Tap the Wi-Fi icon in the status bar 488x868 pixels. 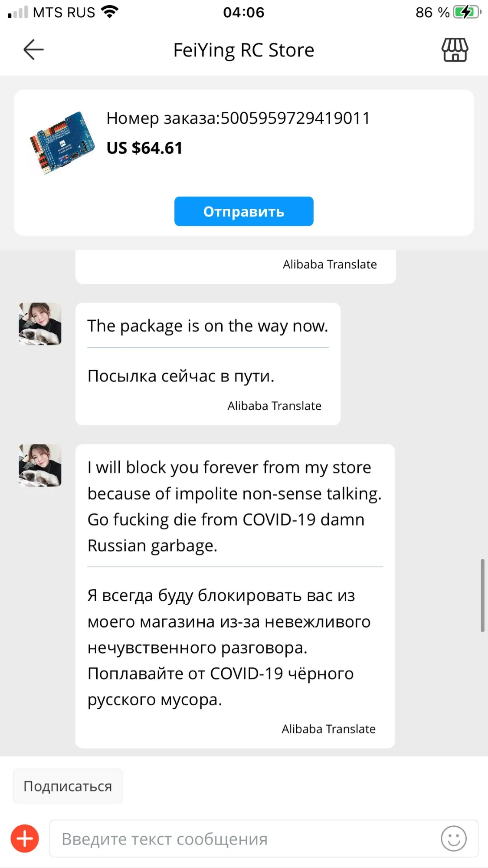110,12
